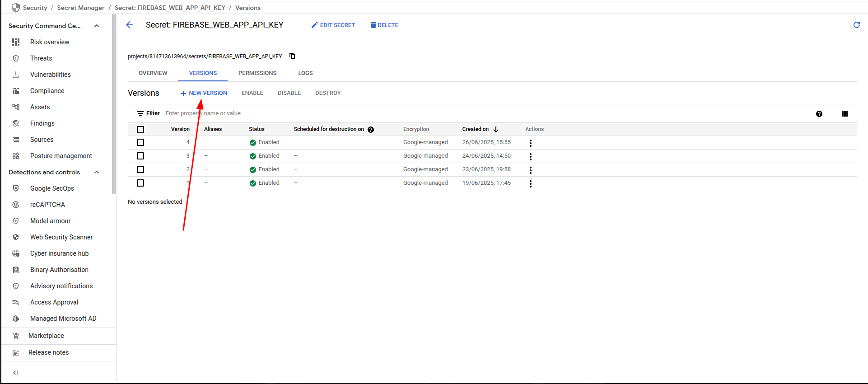Image resolution: width=868 pixels, height=384 pixels.
Task: Click the reCAPTCHA icon
Action: click(16, 205)
